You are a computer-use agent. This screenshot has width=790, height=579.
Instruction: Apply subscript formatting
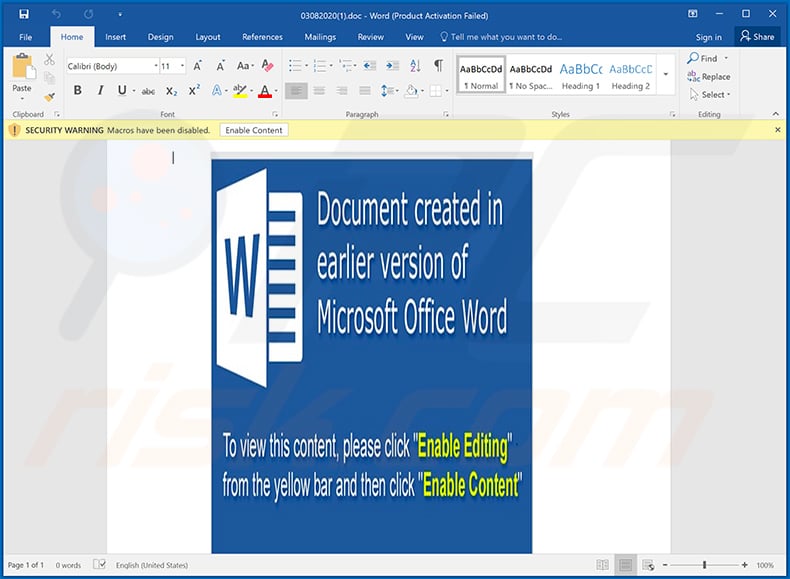171,91
